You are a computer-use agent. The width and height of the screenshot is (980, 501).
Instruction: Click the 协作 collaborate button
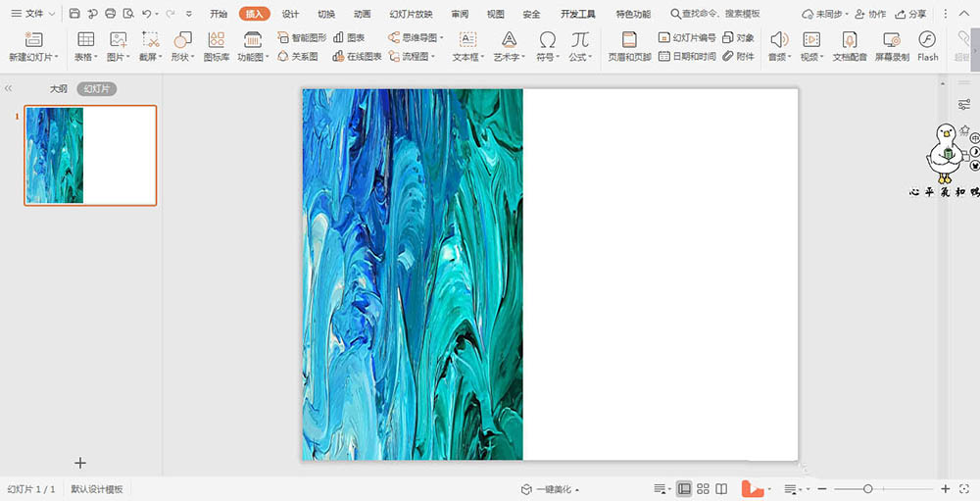[870, 14]
